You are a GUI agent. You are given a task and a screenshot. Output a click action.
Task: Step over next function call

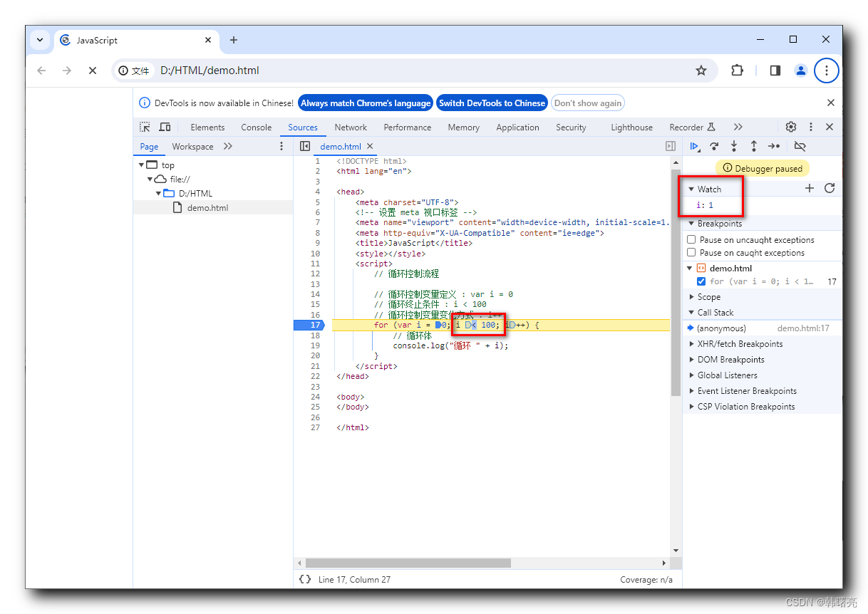pyautogui.click(x=714, y=146)
